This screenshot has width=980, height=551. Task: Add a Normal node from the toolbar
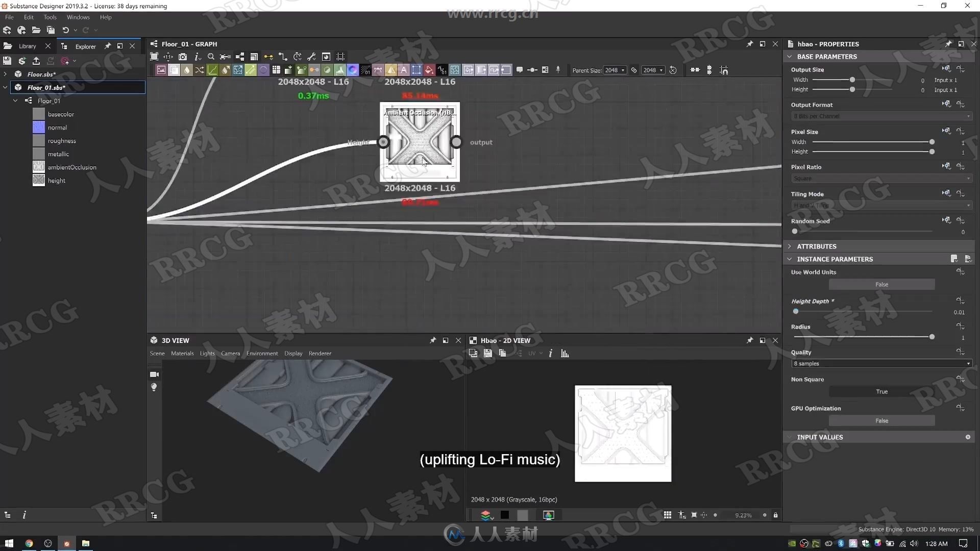point(353,70)
